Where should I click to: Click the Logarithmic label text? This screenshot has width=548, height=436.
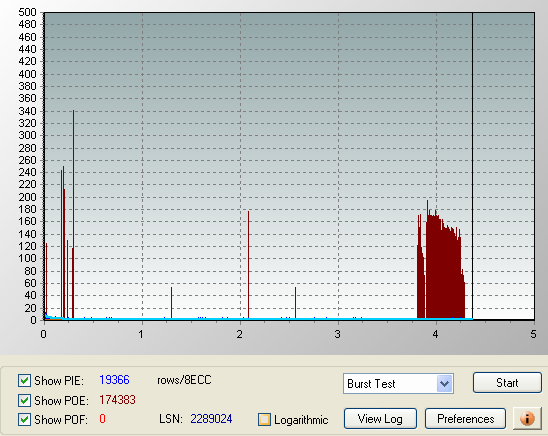[301, 420]
